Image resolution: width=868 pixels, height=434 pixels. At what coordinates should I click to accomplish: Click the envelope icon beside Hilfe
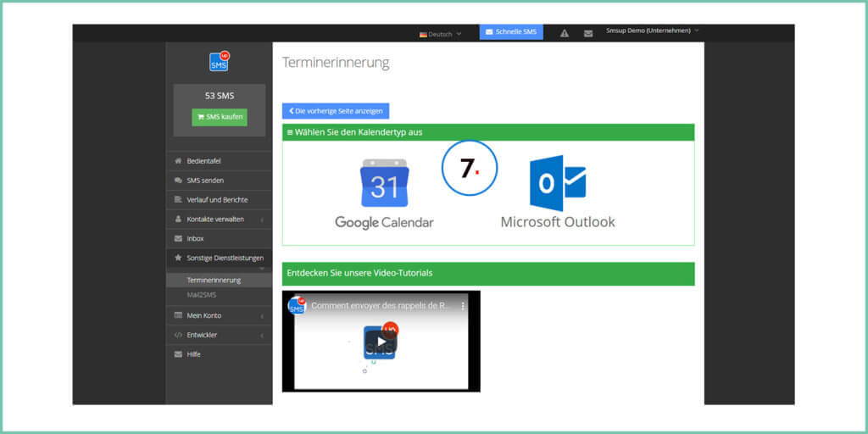click(178, 354)
